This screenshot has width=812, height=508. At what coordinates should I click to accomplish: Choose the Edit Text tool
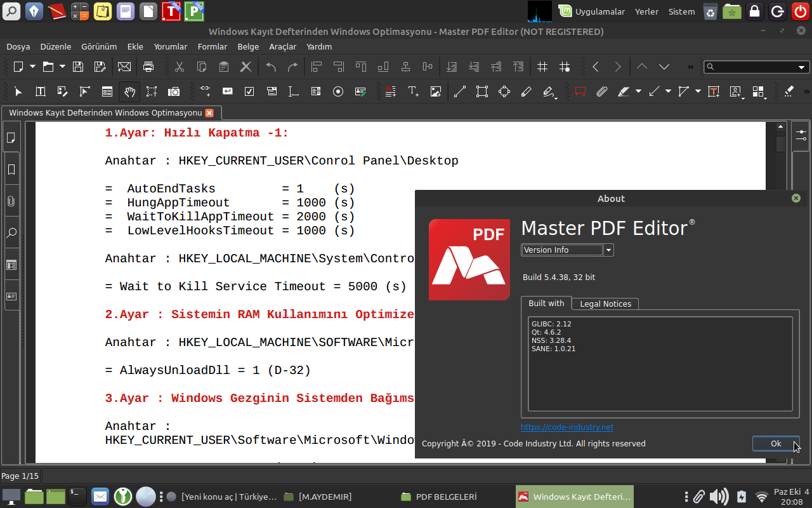(x=41, y=91)
